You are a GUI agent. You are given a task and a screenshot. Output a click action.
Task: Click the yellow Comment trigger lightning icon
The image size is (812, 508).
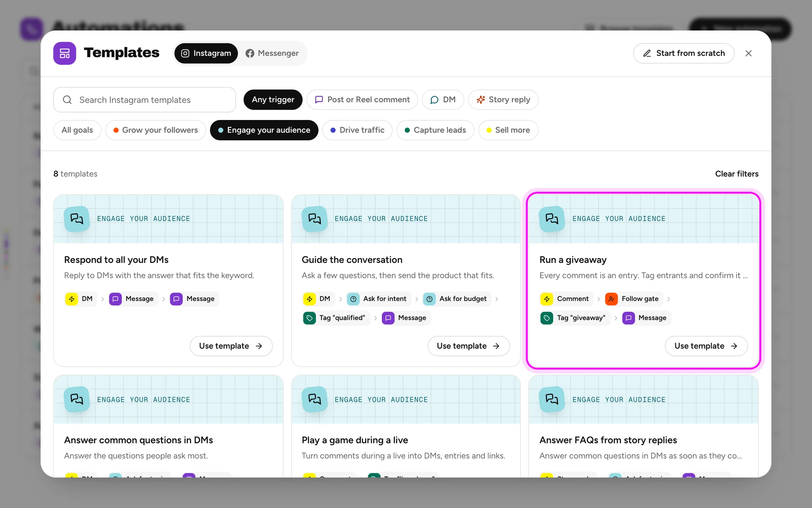[547, 299]
